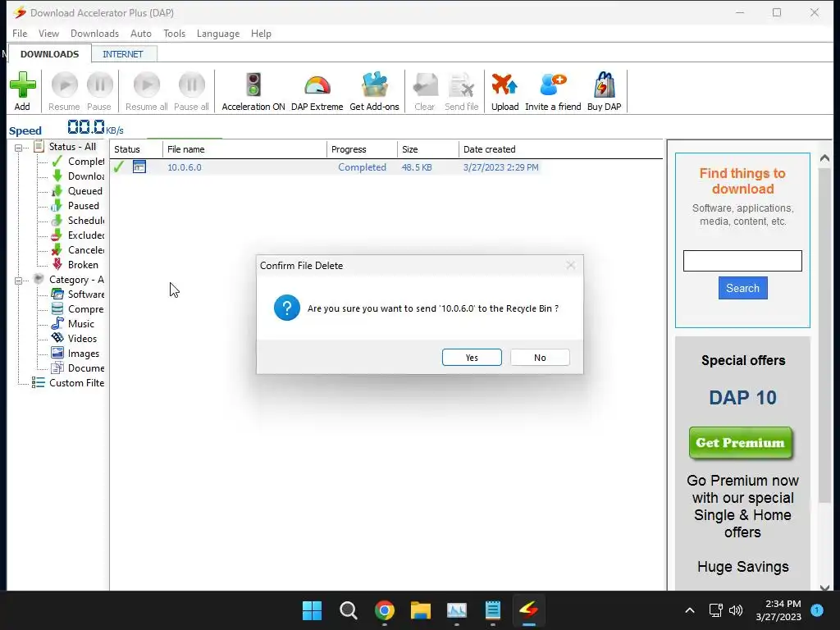
Task: Toggle Acceleration ON traffic light
Action: coord(253,85)
